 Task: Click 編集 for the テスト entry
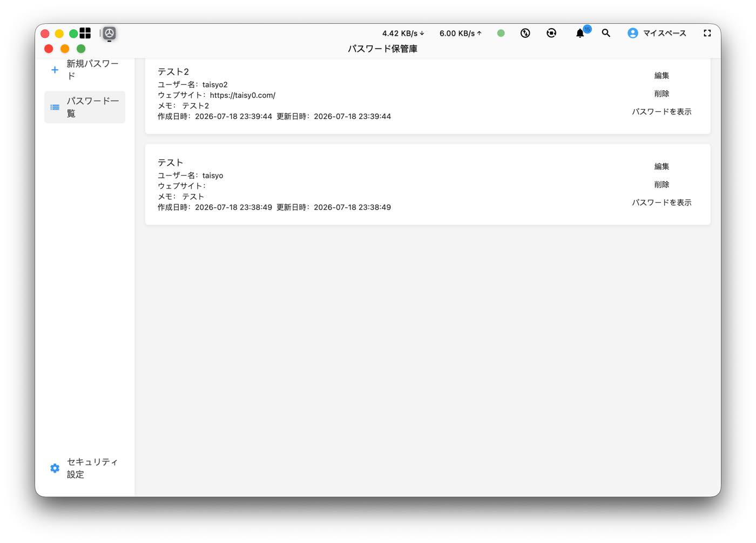[661, 166]
